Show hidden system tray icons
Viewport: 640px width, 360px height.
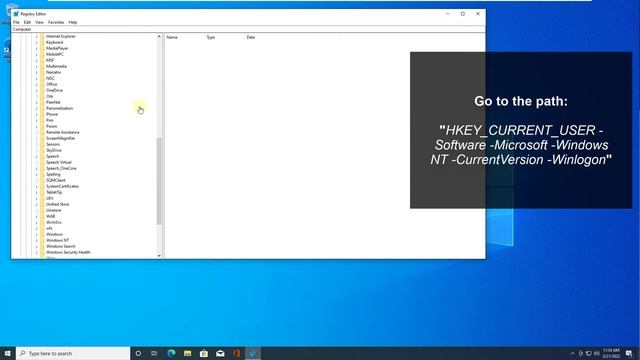pos(572,353)
